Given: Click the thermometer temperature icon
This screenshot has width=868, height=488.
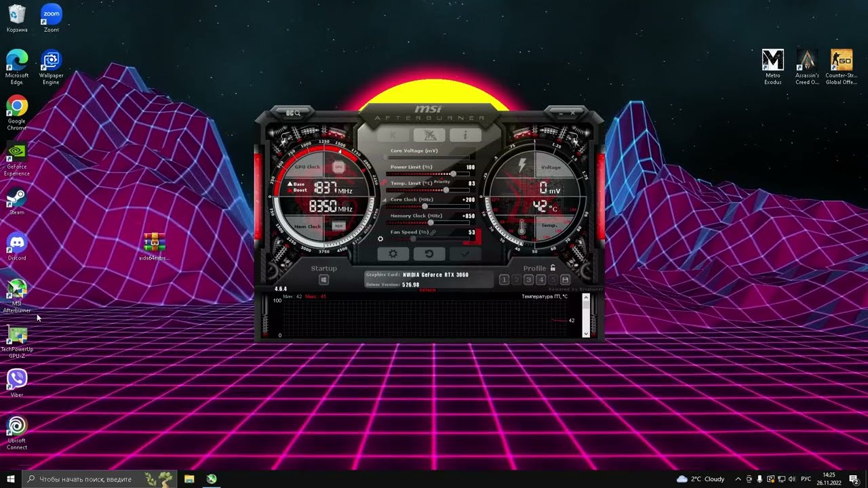Looking at the screenshot, I should [521, 228].
